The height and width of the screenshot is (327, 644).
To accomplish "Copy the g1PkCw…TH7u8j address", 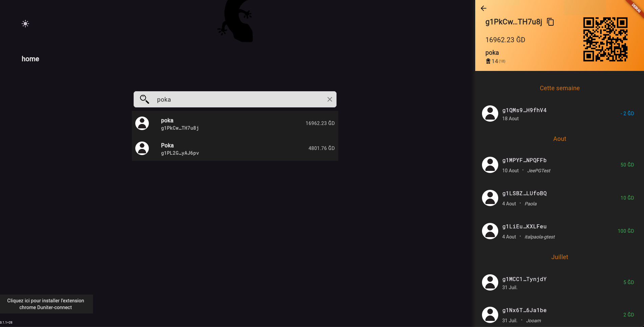I will (x=550, y=22).
